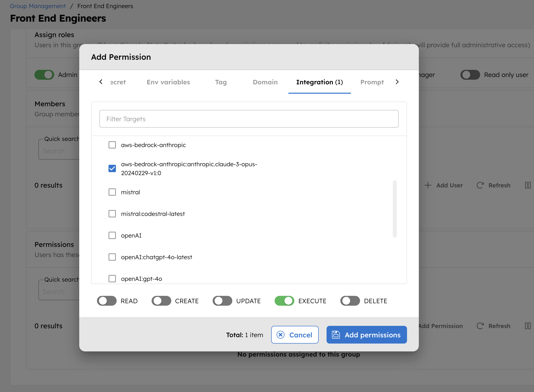Click the left tab scroll arrow

coord(101,82)
